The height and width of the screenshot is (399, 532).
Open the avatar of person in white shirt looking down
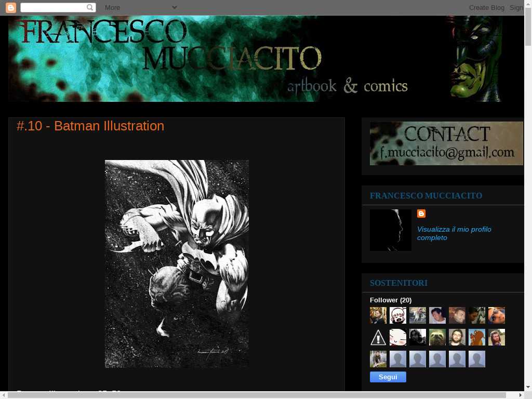tap(437, 315)
